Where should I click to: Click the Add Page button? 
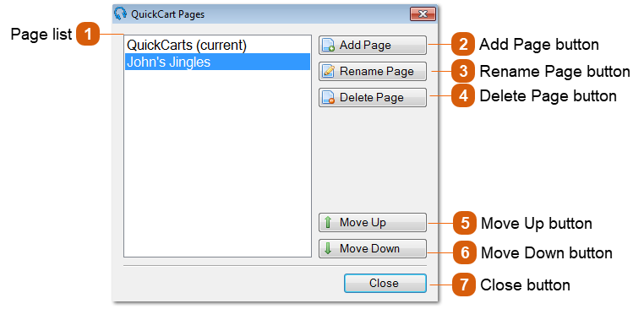[373, 45]
